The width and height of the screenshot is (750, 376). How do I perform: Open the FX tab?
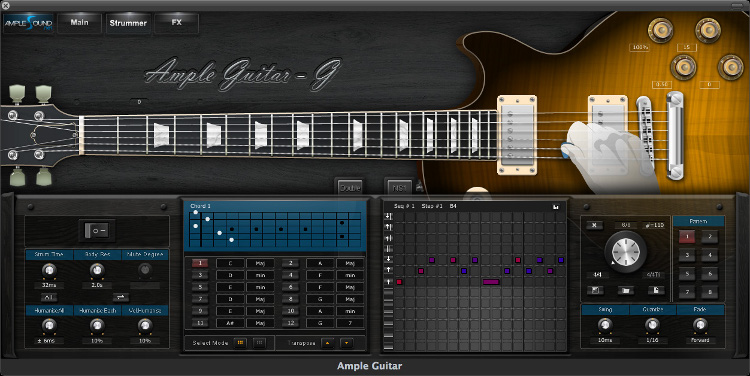(176, 22)
